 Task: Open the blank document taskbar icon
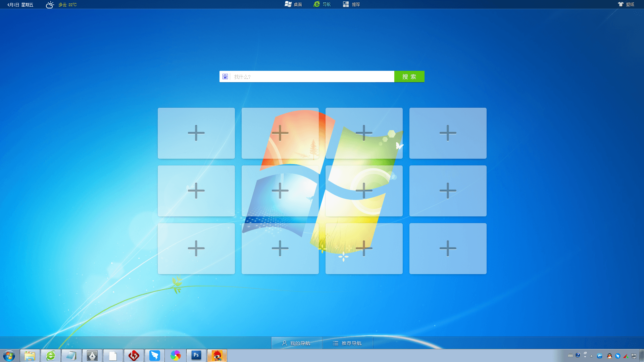pos(113,355)
